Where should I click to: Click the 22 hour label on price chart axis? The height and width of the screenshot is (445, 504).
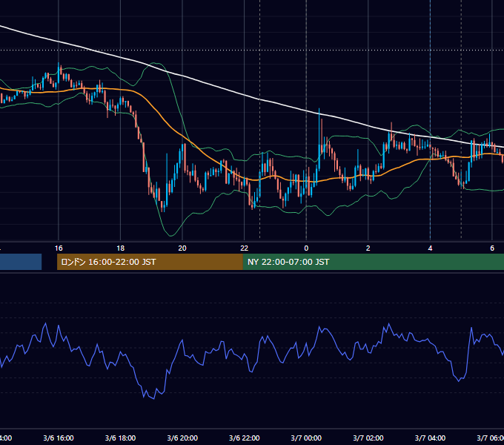pyautogui.click(x=245, y=248)
